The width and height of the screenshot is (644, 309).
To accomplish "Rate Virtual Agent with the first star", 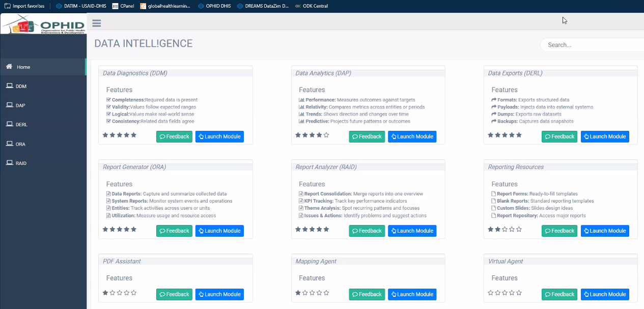I will (491, 293).
